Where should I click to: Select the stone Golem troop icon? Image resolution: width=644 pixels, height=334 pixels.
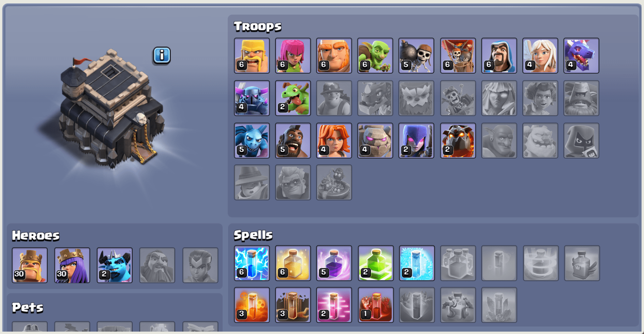[375, 140]
